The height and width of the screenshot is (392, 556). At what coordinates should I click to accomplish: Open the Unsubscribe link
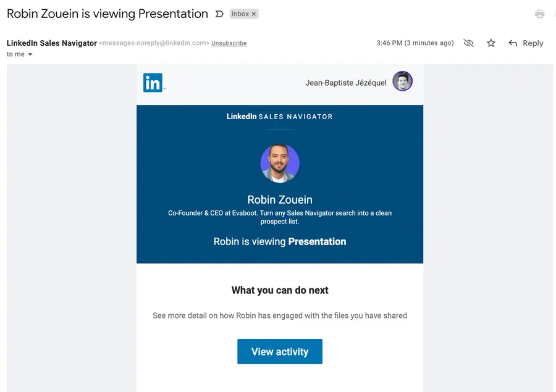pyautogui.click(x=229, y=43)
